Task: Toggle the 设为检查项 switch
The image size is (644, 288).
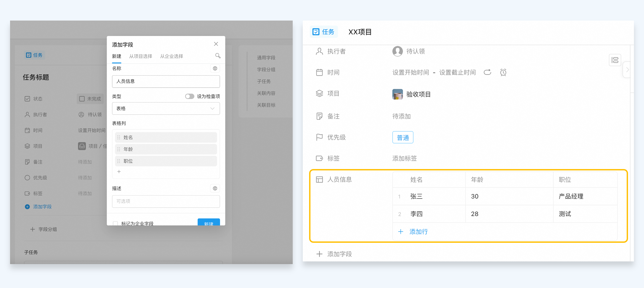Action: 189,97
